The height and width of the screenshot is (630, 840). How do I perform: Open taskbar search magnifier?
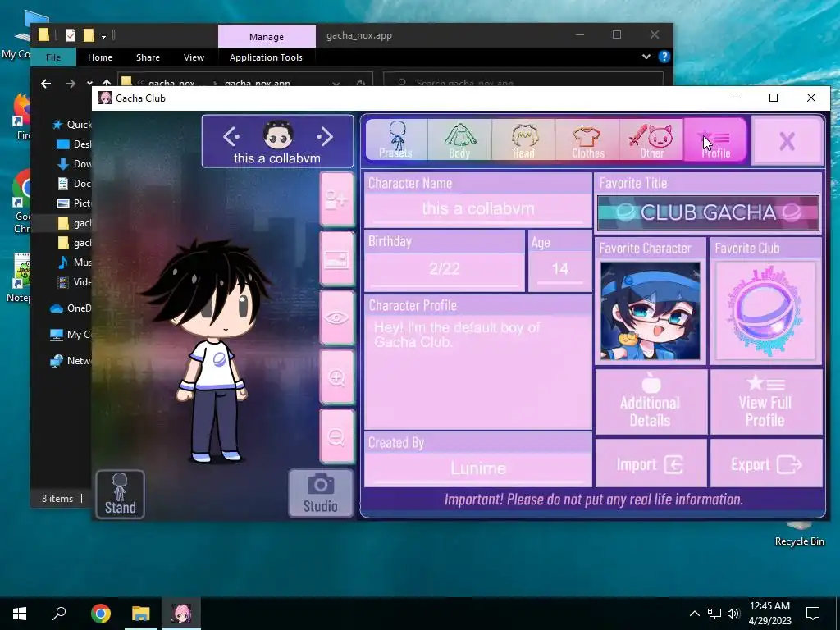click(59, 614)
